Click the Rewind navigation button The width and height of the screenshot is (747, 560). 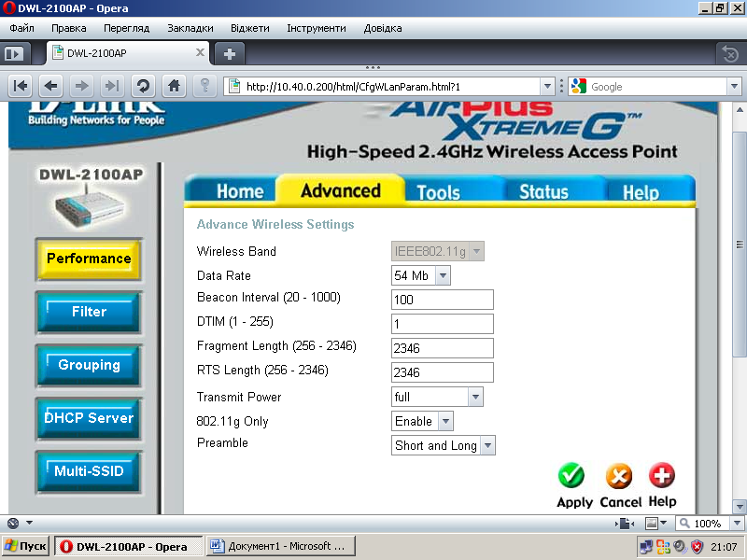pyautogui.click(x=21, y=86)
